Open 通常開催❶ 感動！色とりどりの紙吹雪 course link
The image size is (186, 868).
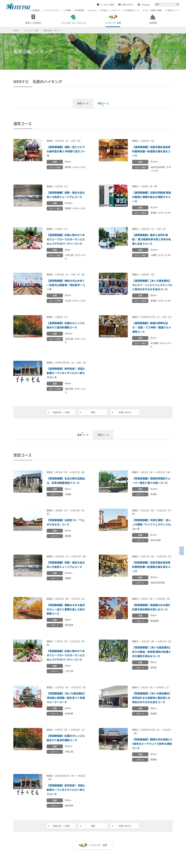pos(66,151)
